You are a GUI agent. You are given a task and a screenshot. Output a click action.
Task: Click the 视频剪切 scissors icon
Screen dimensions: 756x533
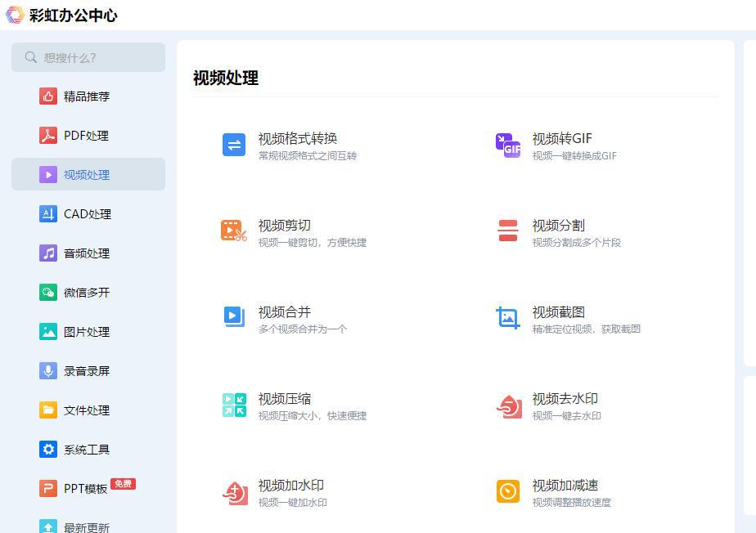point(234,231)
